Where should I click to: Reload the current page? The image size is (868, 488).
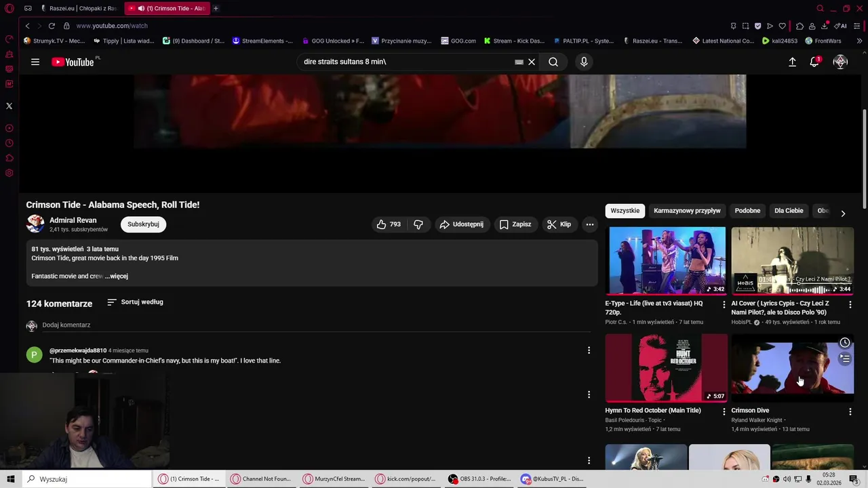point(52,26)
